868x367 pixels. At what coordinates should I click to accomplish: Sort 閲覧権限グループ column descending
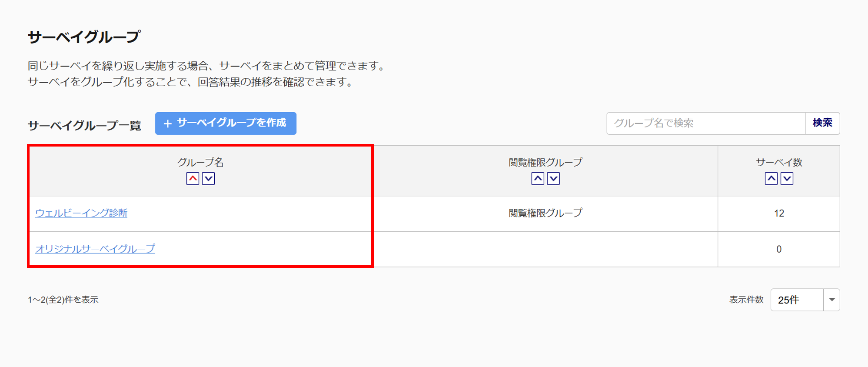click(x=553, y=179)
